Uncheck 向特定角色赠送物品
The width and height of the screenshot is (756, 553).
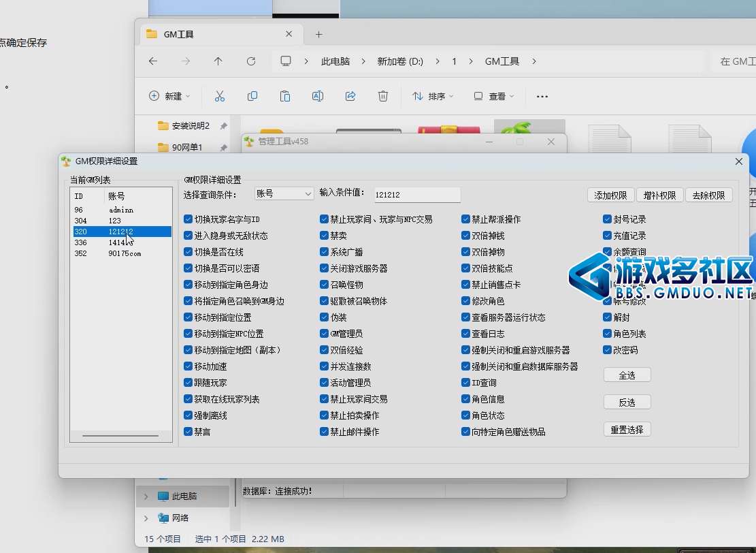[x=465, y=432]
